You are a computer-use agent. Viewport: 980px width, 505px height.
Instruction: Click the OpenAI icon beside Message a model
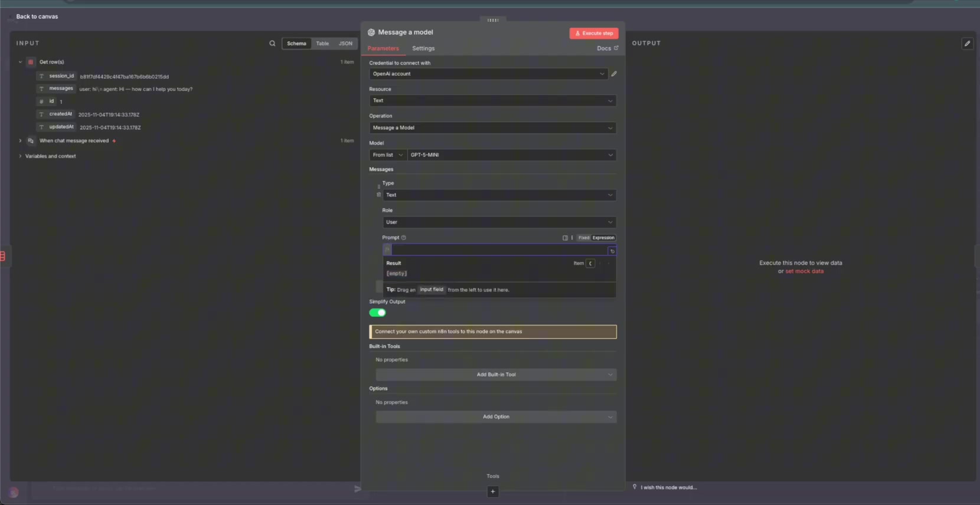(371, 32)
